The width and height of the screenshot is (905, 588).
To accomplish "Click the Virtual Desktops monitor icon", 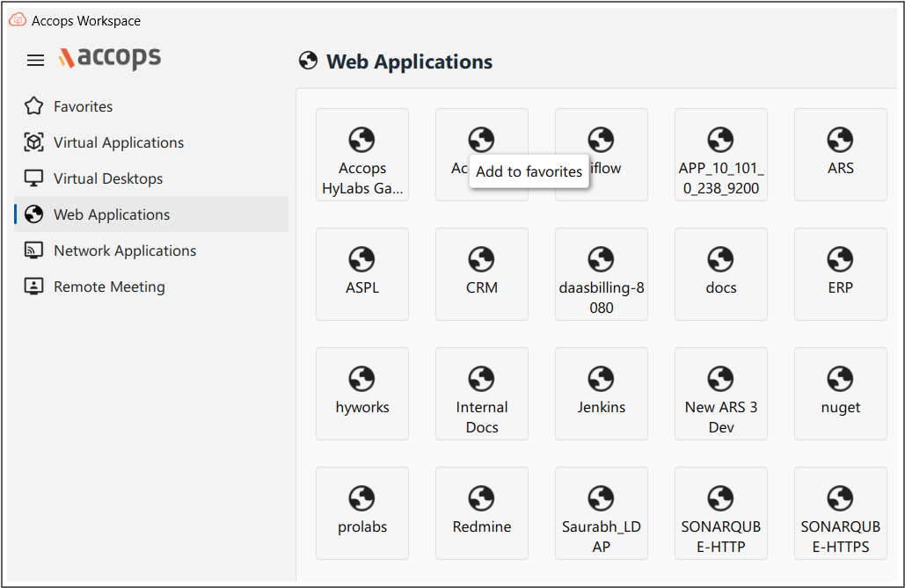I will pyautogui.click(x=33, y=178).
